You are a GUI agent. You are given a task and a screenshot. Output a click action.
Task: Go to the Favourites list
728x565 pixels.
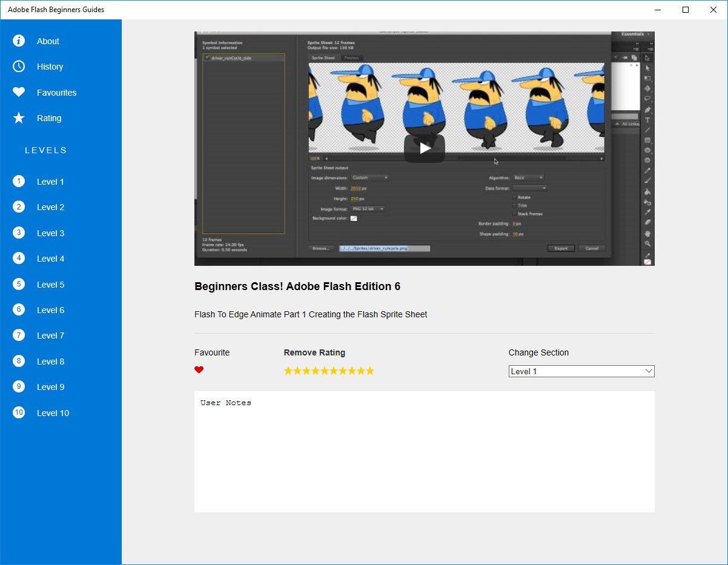click(56, 93)
